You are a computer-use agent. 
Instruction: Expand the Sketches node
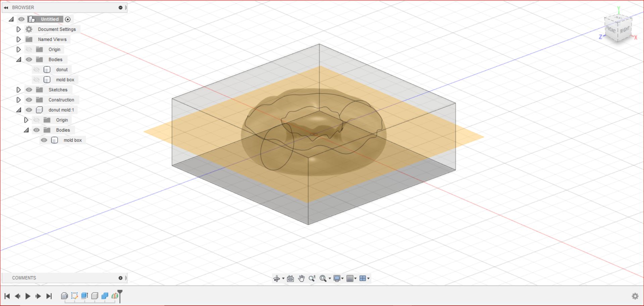(18, 90)
